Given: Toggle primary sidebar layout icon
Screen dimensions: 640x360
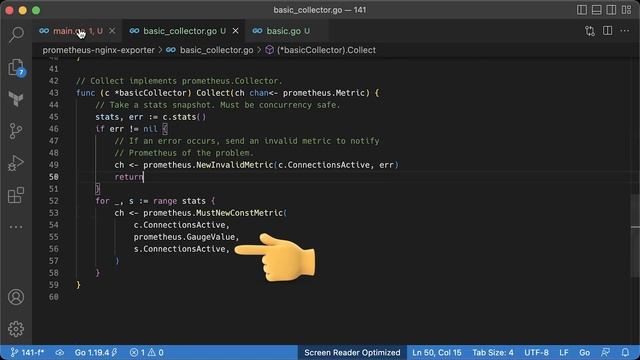Looking at the screenshot, I should [x=582, y=10].
